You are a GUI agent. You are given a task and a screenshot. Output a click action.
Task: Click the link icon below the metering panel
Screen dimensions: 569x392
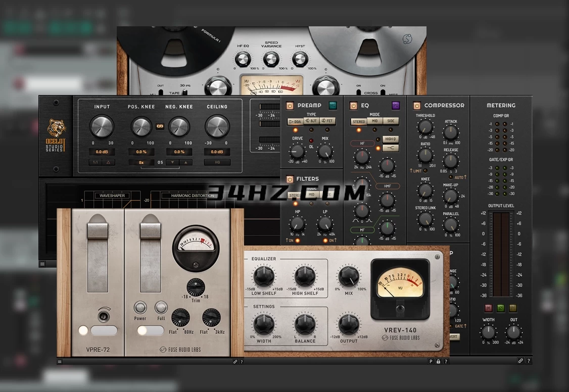pyautogui.click(x=520, y=361)
